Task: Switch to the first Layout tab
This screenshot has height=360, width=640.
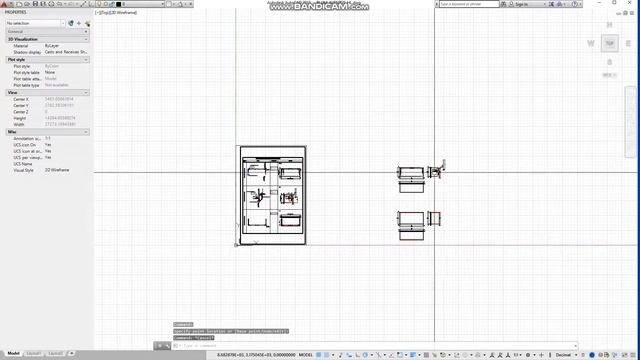Action: pyautogui.click(x=34, y=353)
